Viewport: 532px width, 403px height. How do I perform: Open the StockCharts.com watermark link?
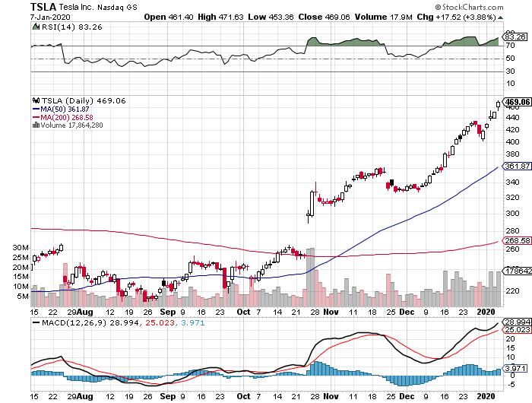point(472,7)
